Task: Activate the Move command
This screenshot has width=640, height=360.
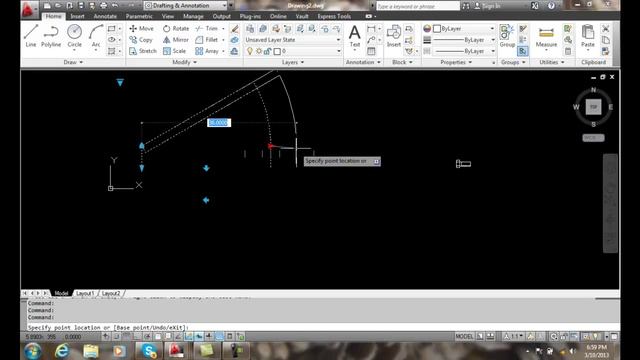Action: tap(141, 29)
